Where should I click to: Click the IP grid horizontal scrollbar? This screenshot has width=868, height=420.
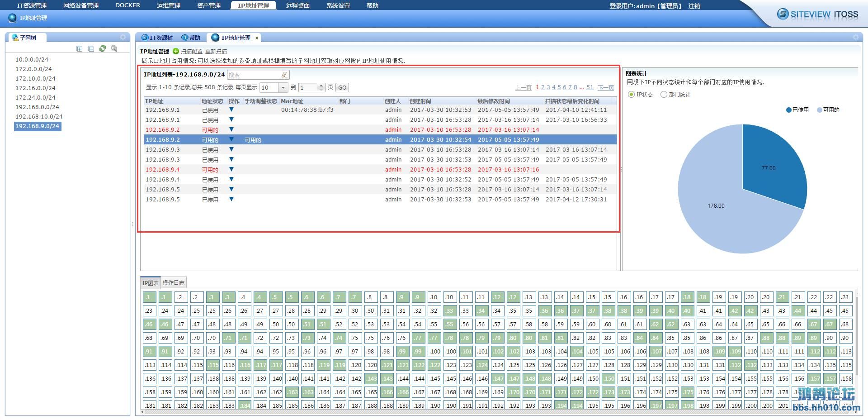pyautogui.click(x=497, y=411)
